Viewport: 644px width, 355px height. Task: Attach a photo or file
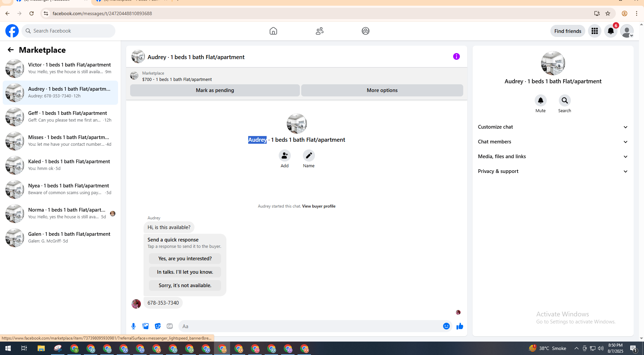[146, 326]
